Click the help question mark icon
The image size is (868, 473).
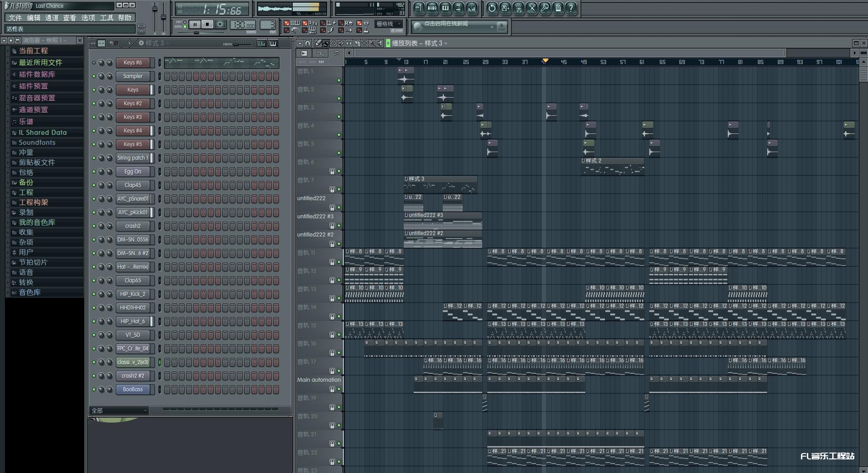(571, 8)
